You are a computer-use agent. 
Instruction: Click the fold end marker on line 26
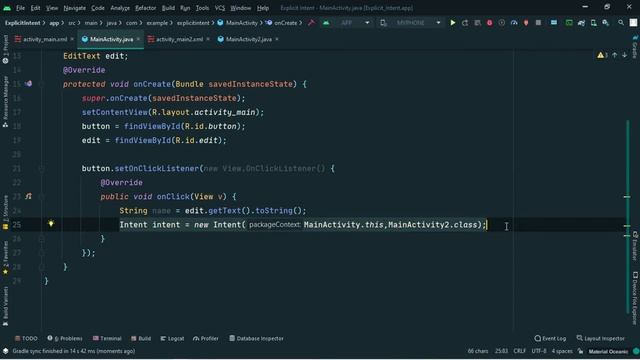pos(42,239)
